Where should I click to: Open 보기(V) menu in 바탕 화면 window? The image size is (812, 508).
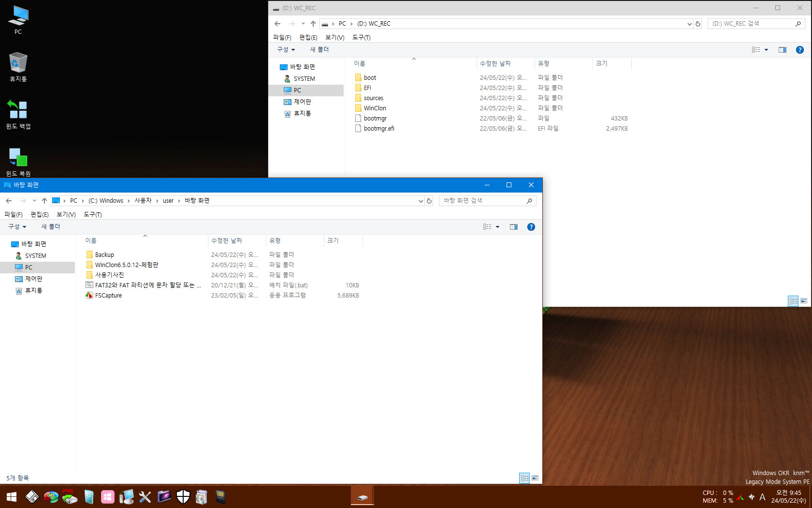point(66,214)
